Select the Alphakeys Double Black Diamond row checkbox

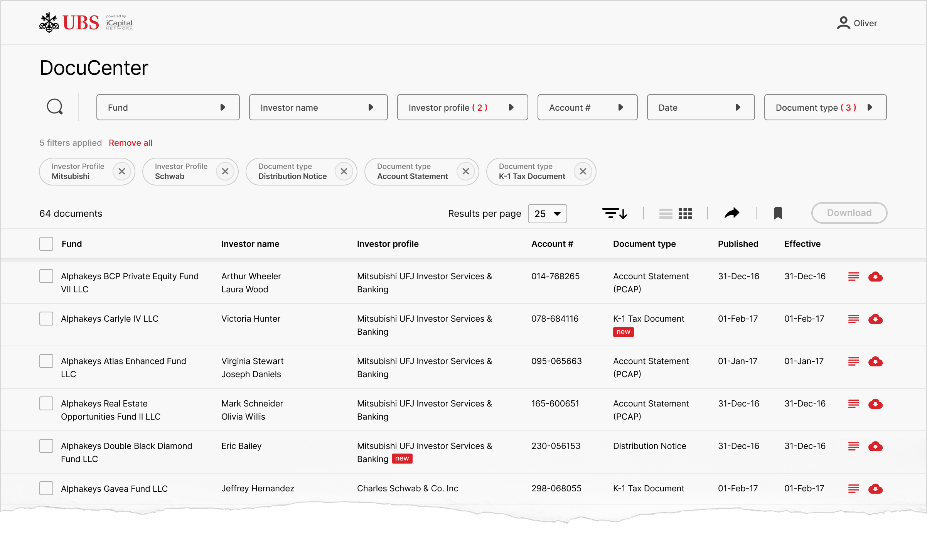click(46, 446)
